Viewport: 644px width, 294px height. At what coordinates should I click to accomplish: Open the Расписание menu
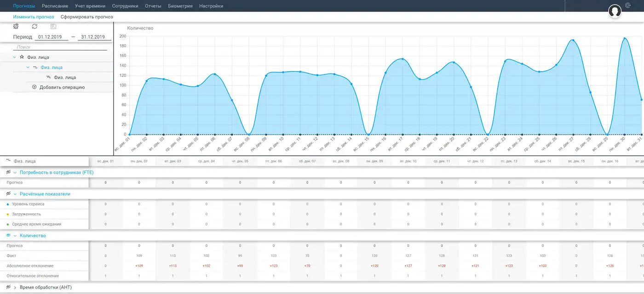point(55,6)
